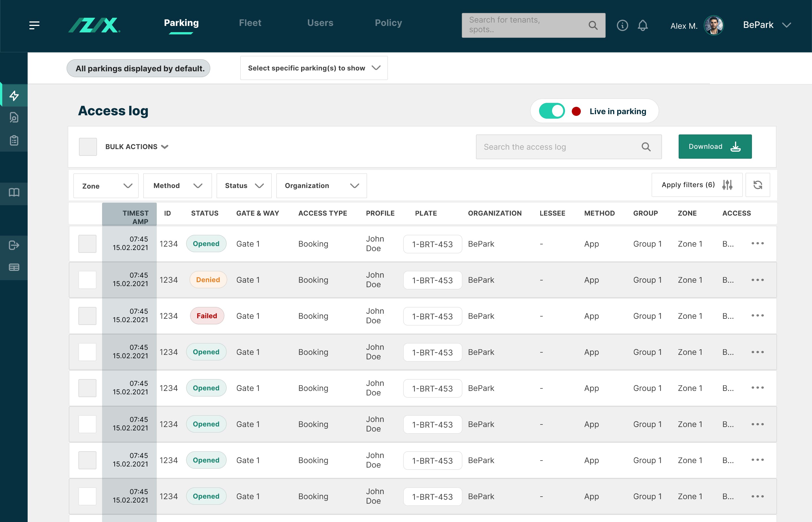Click the open book sidebar icon
This screenshot has width=812, height=522.
tap(14, 193)
